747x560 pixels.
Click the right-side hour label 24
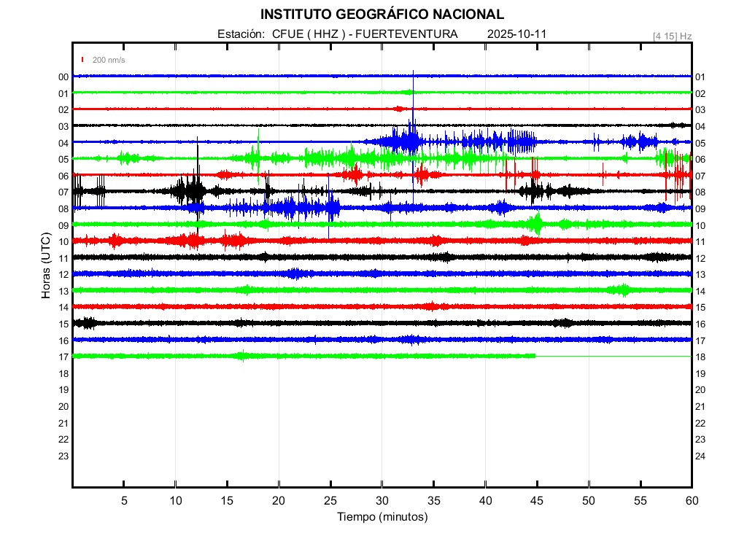click(700, 456)
